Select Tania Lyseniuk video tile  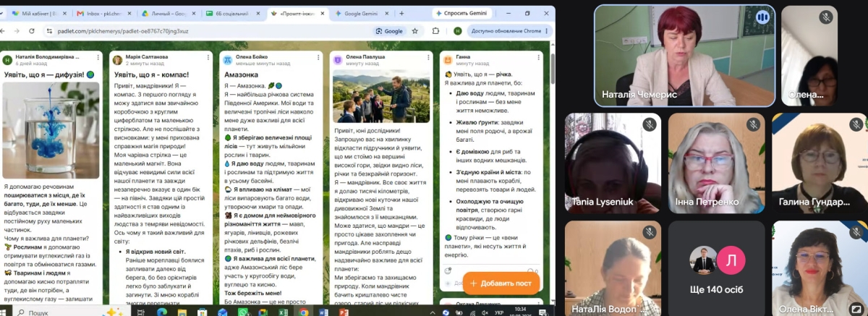pos(613,163)
